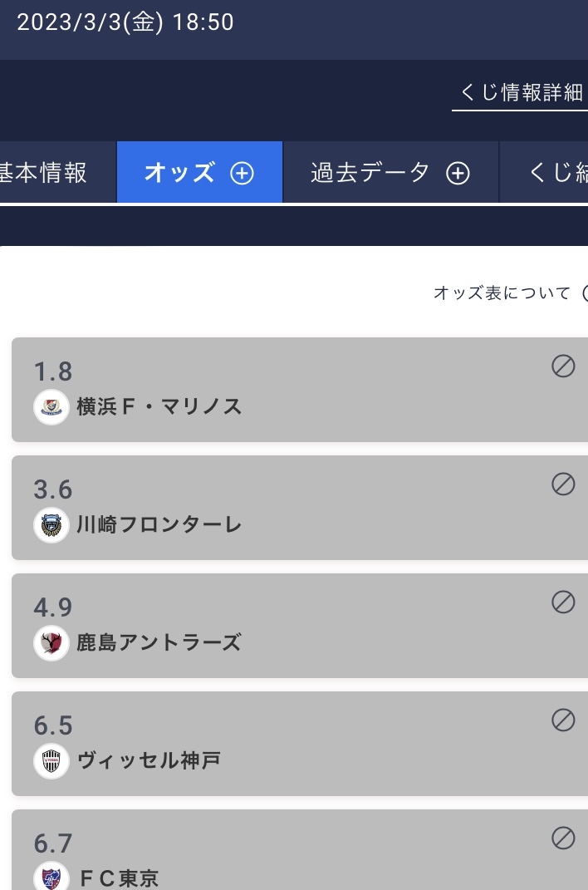Expand the plus icon on オッズ tab
Viewport: 588px width, 890px height.
pos(243,173)
